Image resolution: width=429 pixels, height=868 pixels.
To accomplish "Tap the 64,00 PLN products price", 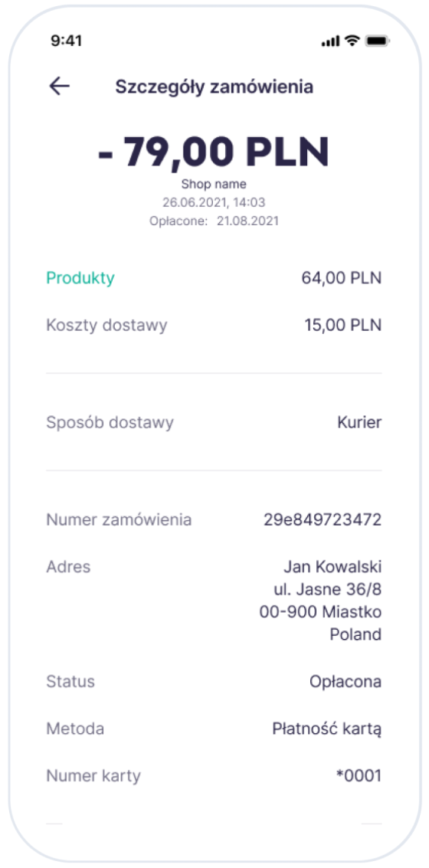I will pos(342,278).
